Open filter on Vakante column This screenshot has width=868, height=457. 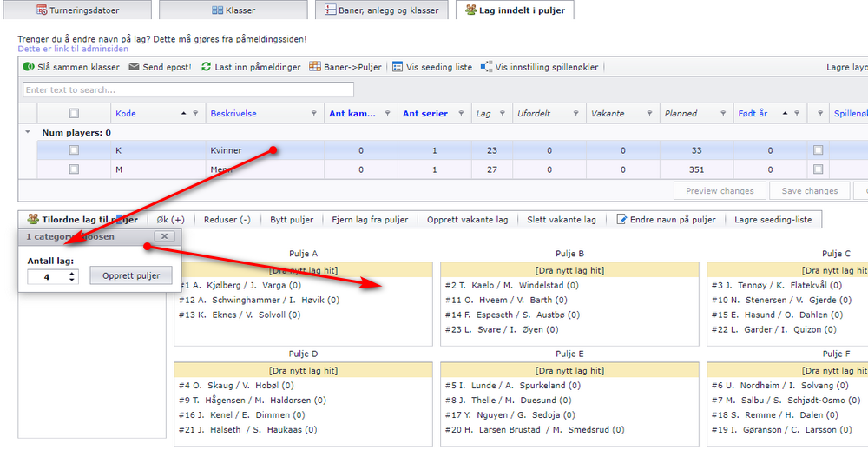coord(649,114)
